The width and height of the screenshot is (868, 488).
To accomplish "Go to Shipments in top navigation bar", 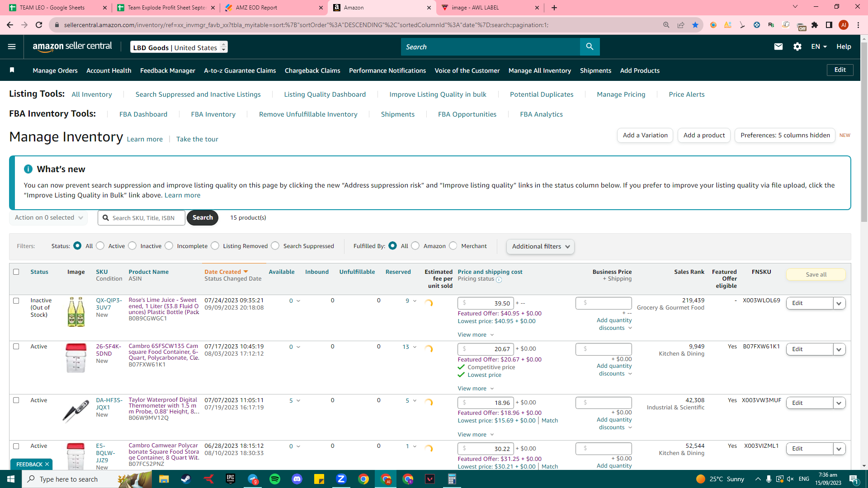I will click(595, 70).
